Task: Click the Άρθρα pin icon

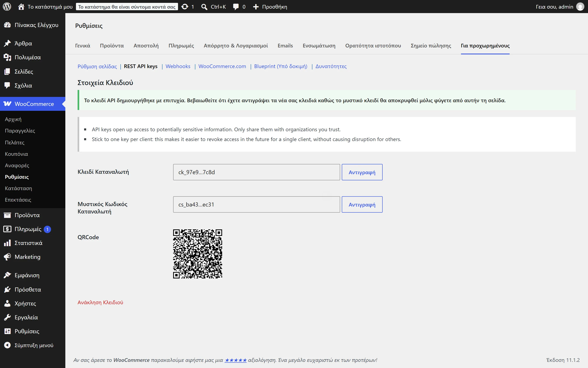Action: (7, 43)
